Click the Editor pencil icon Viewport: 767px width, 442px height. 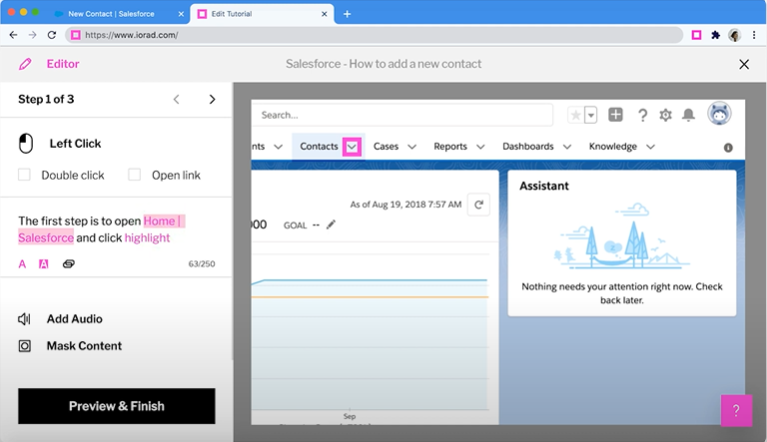pos(25,64)
